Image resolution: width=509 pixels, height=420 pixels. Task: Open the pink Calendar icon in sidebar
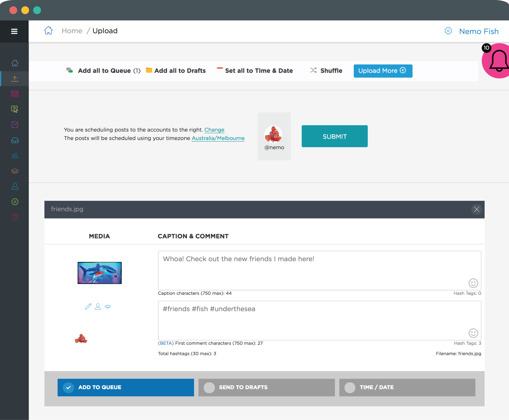point(15,94)
